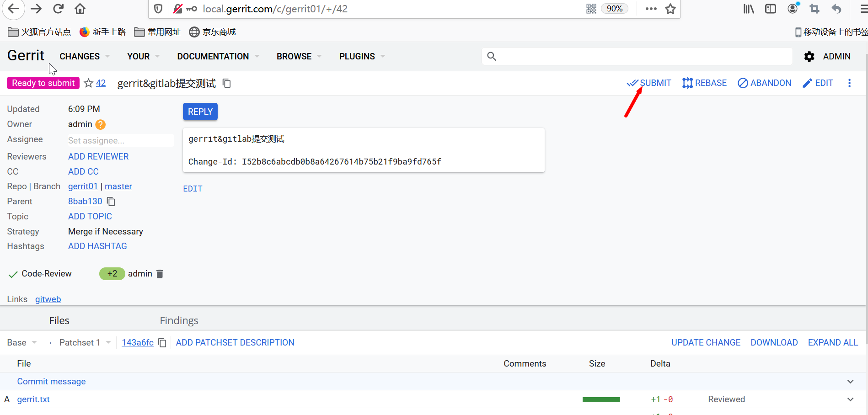Toggle the browser sidebar icon
868x415 pixels.
(x=771, y=9)
